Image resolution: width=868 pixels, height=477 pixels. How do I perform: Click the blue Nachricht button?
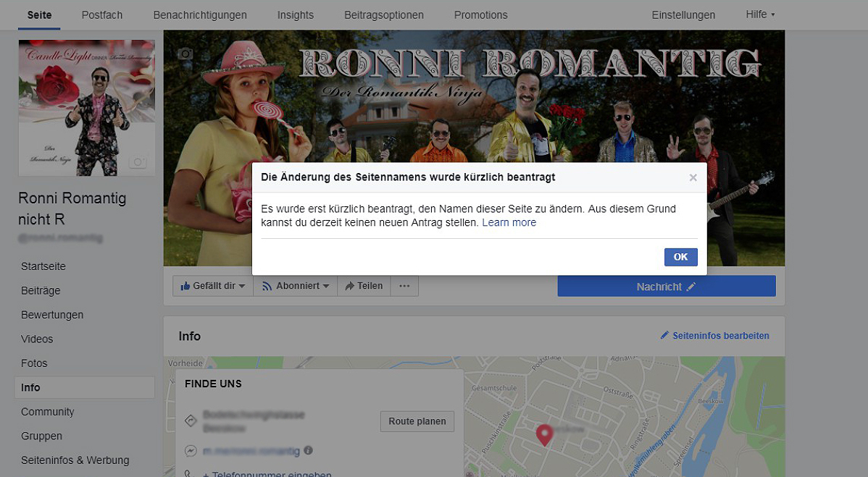click(667, 287)
